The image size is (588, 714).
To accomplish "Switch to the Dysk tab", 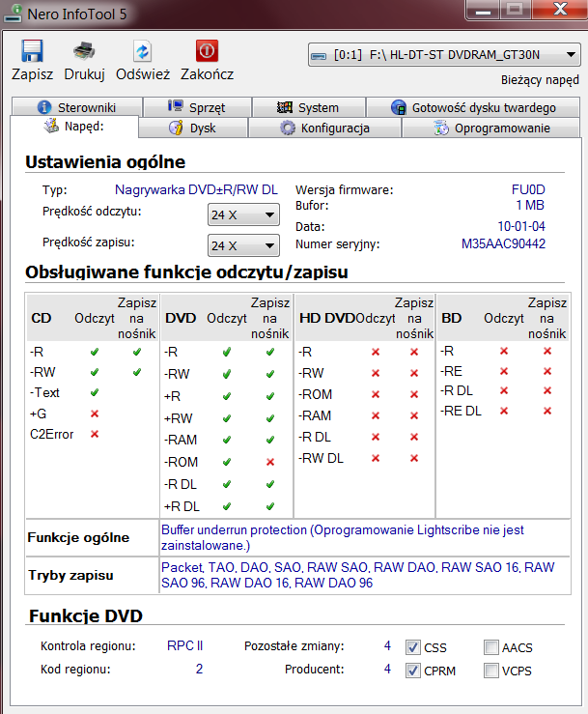I will coord(193,128).
